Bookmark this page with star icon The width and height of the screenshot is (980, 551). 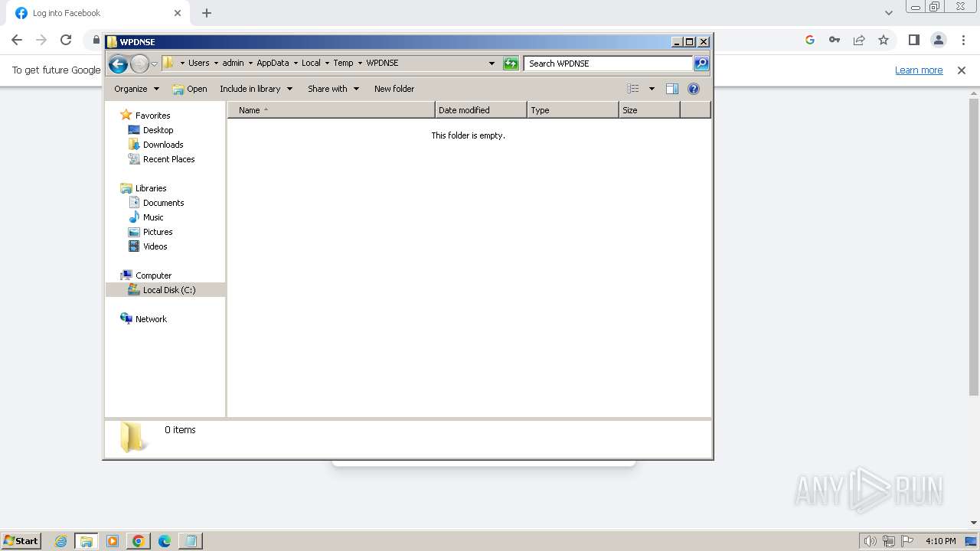click(x=884, y=40)
